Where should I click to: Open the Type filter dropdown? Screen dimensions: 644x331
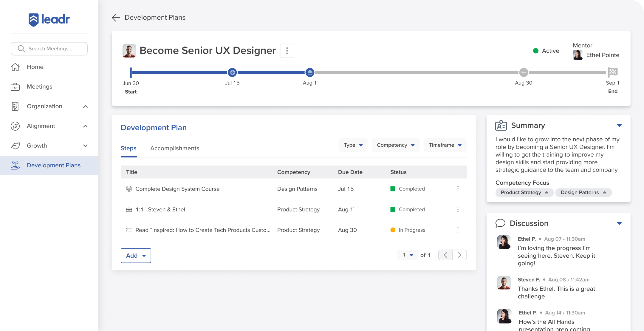(353, 145)
